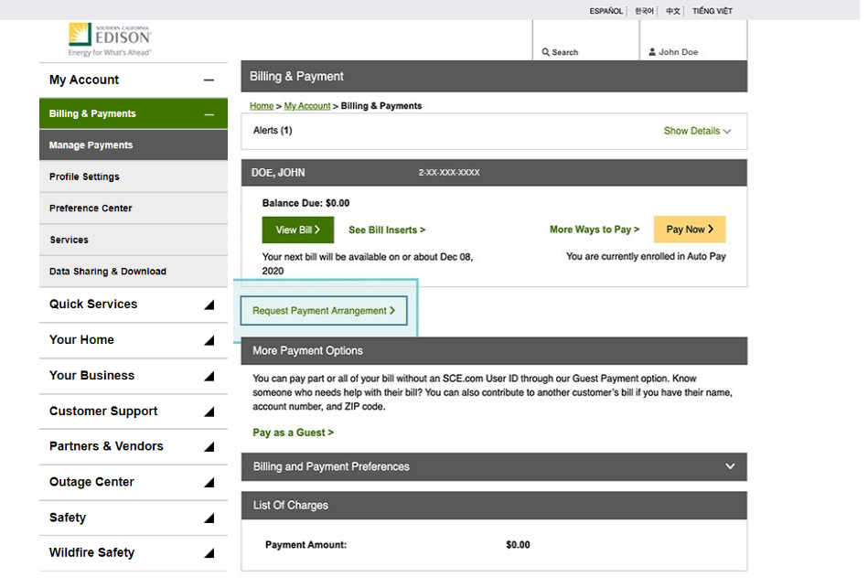
Task: Click the Pay Now button
Action: (x=690, y=230)
